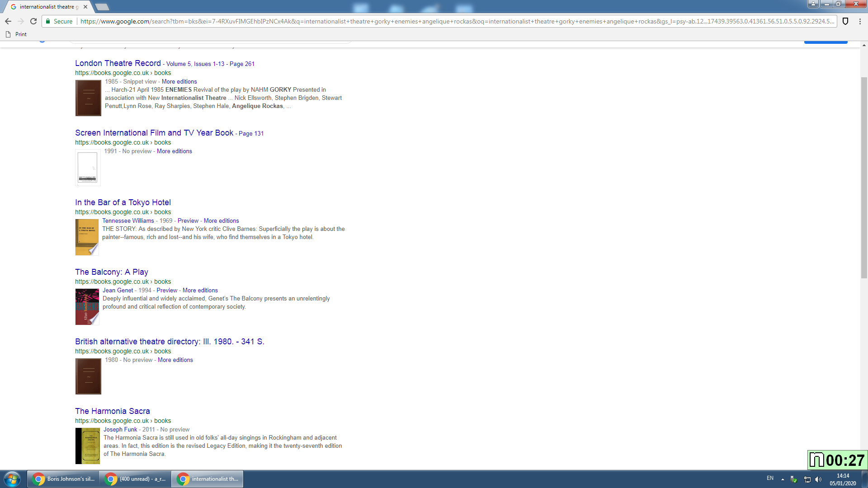868x488 pixels.
Task: Open Preview for Tokyo Hotel book
Action: (x=188, y=221)
